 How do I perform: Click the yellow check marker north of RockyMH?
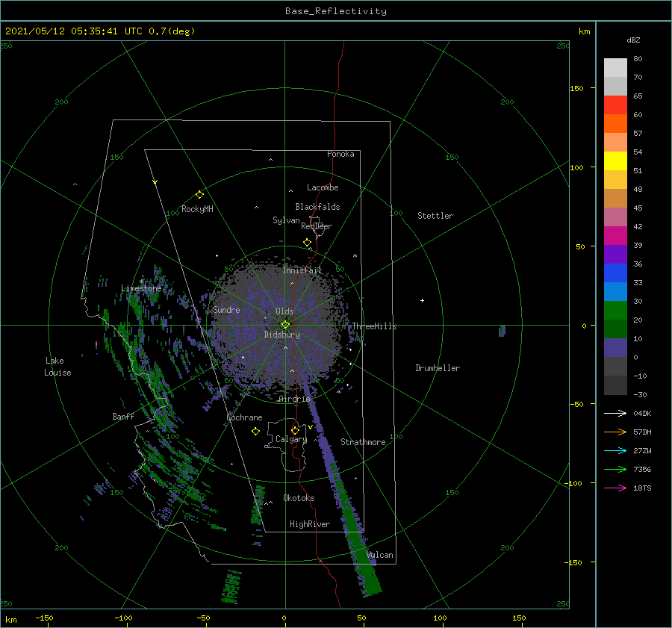coord(155,182)
